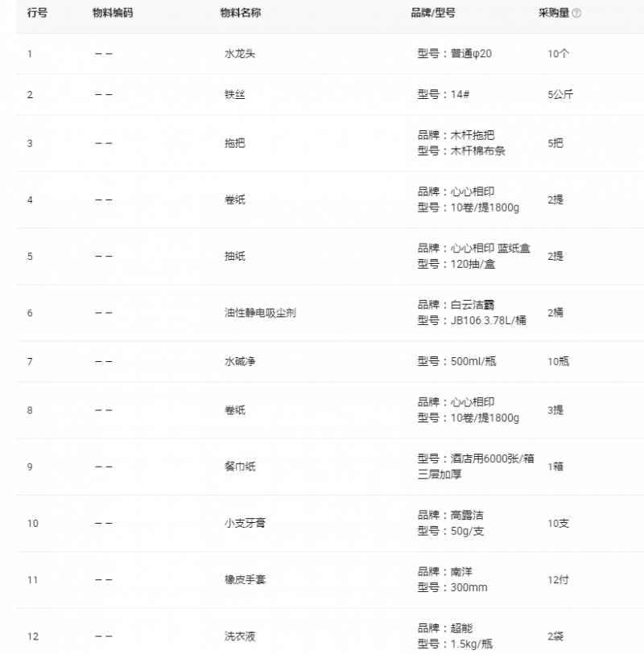Click the 拖把 material name
Image resolution: width=644 pixels, height=654 pixels.
click(x=235, y=143)
